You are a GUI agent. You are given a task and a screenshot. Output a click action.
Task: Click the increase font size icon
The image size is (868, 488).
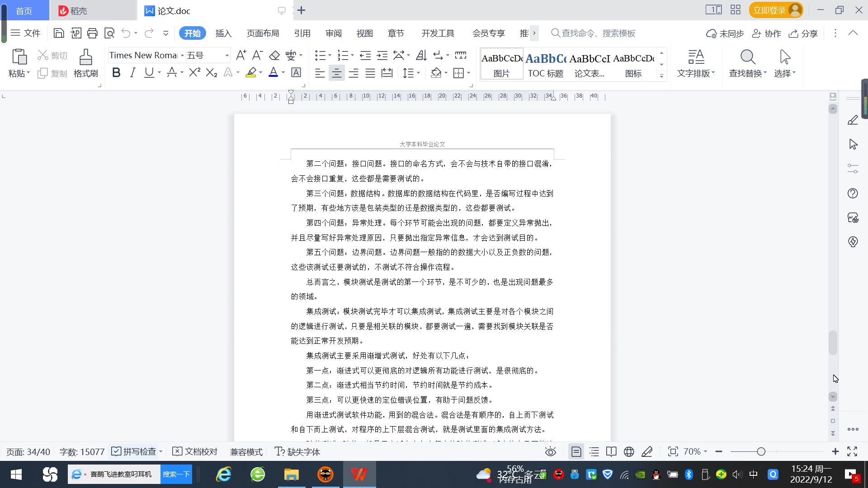(x=241, y=55)
